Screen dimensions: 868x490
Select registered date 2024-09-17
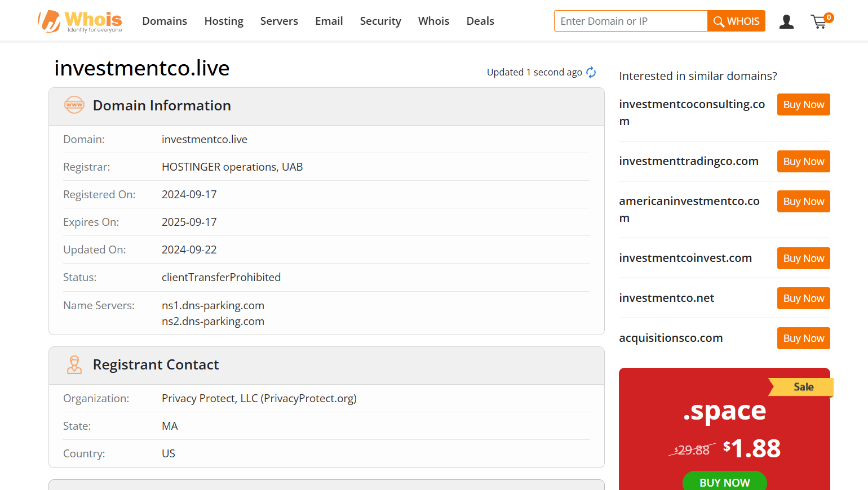pos(189,194)
